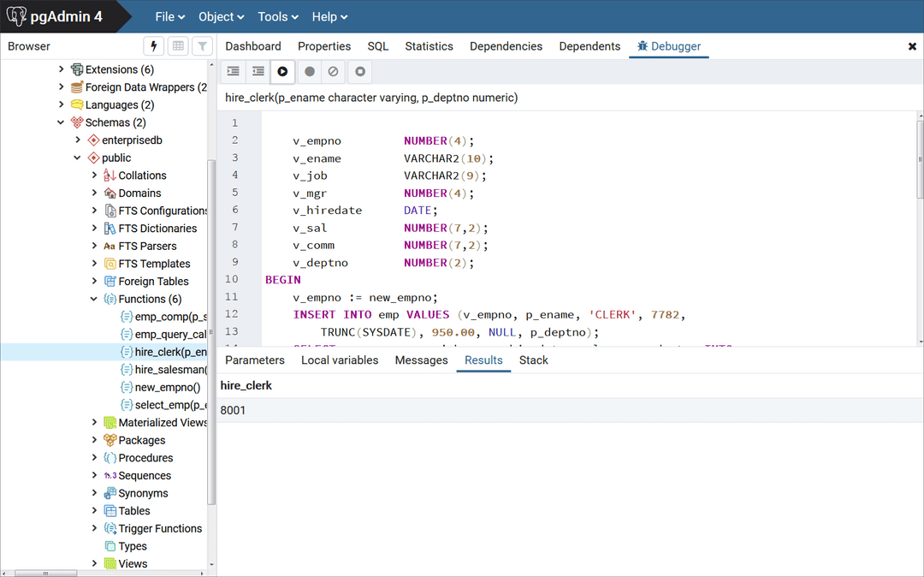Stop debugging with the stop icon
924x577 pixels.
pos(360,72)
